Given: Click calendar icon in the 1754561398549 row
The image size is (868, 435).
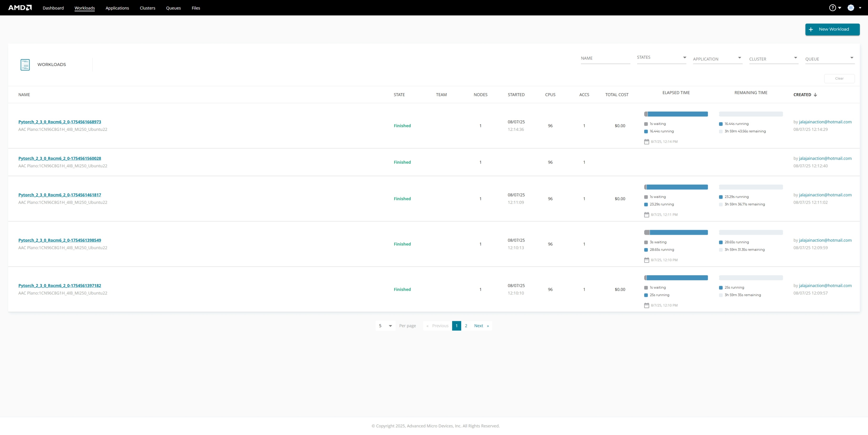Looking at the screenshot, I should coord(646,260).
